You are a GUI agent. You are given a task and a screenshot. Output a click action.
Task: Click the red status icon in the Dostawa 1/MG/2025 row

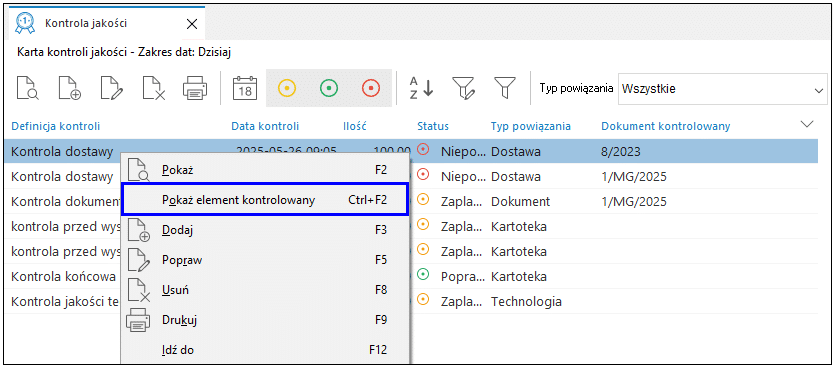[423, 173]
